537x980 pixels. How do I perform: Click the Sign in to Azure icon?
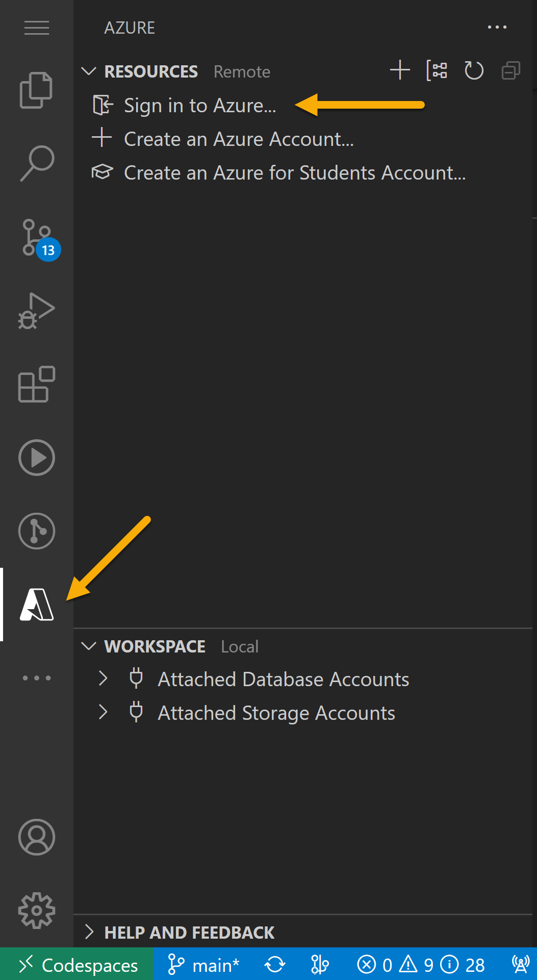coord(103,105)
